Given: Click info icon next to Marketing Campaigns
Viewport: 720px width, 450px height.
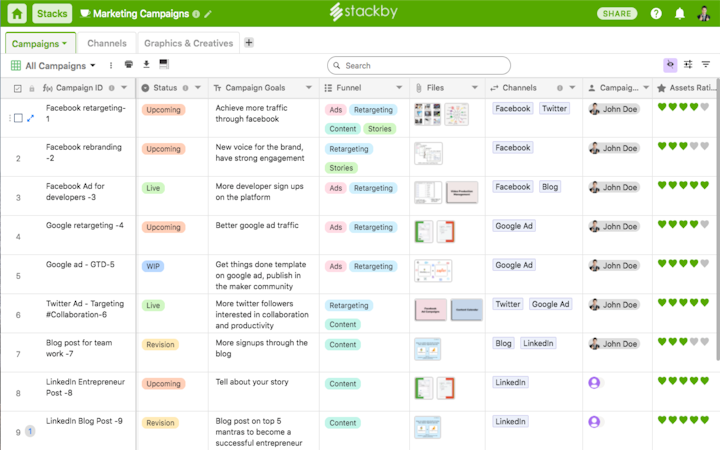Looking at the screenshot, I should click(x=196, y=14).
